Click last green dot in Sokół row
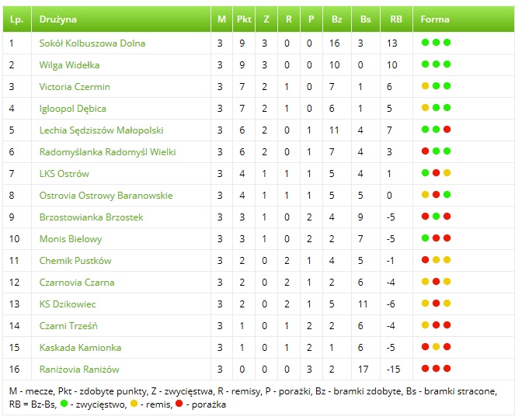Viewport: 522px width, 420px height. coord(447,43)
